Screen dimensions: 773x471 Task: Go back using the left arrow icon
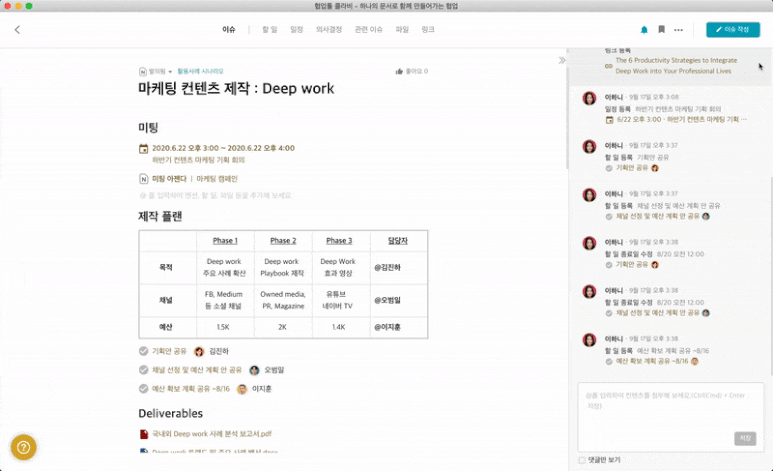tap(17, 30)
